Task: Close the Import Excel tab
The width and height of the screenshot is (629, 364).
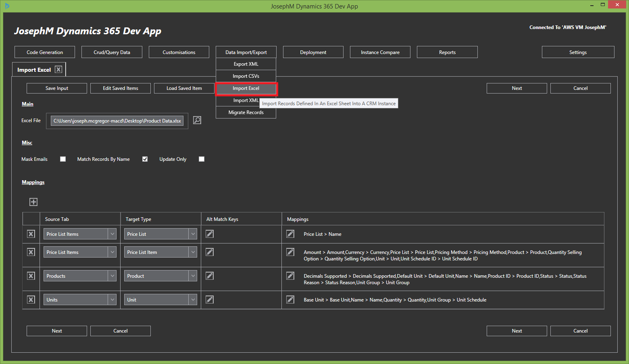Action: click(58, 70)
